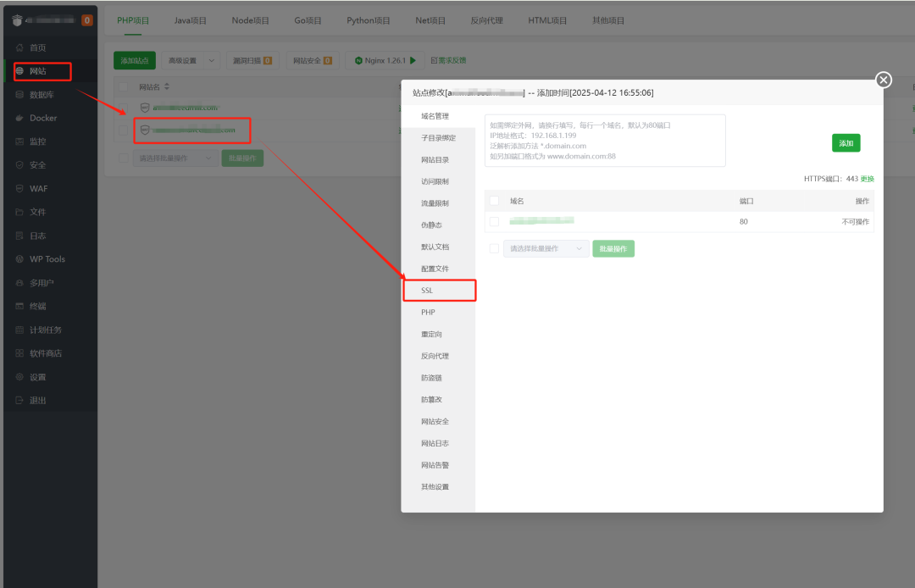915x588 pixels.
Task: Click the green 添加 button
Action: pos(846,143)
